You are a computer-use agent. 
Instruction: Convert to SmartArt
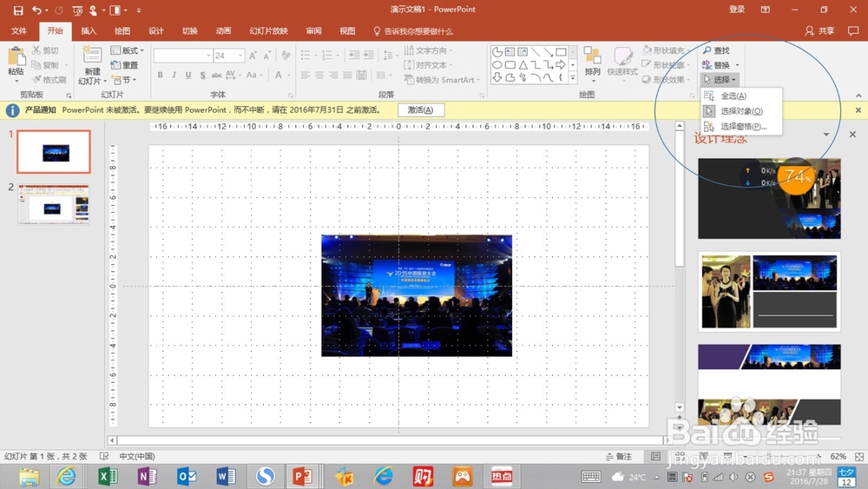point(442,80)
